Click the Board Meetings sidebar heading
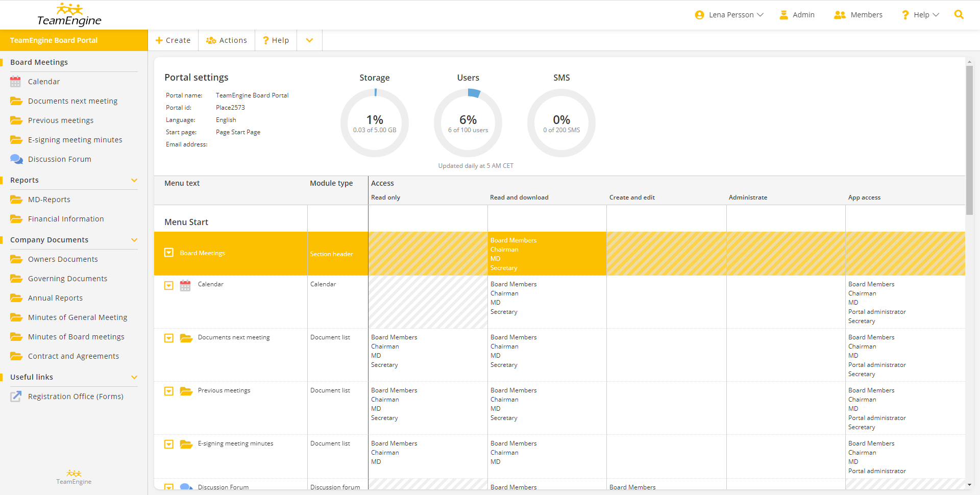 39,62
